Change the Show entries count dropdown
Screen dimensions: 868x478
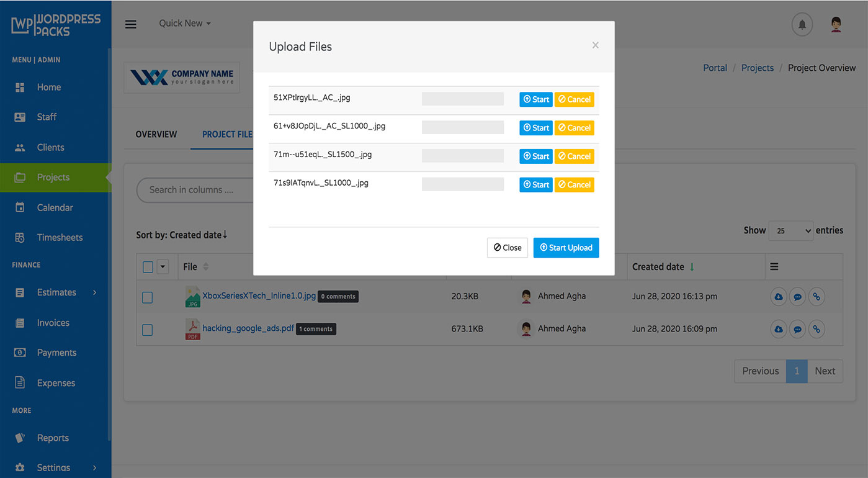[x=790, y=230]
